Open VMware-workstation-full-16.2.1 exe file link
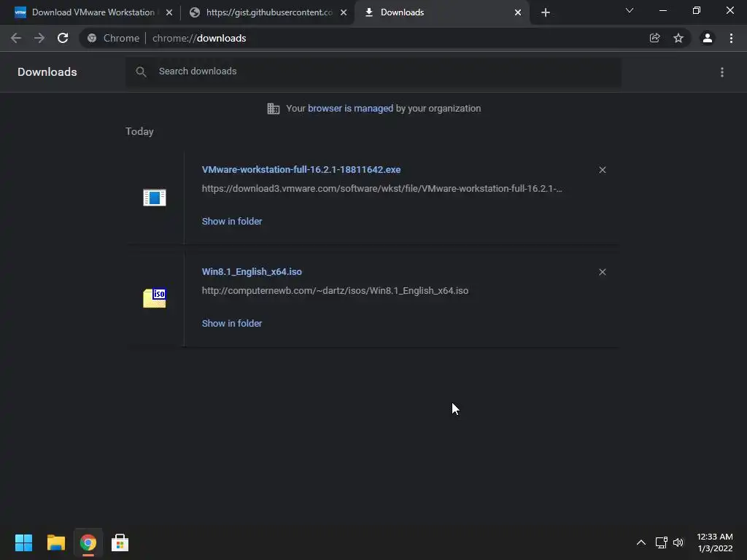The width and height of the screenshot is (747, 560). coord(301,169)
